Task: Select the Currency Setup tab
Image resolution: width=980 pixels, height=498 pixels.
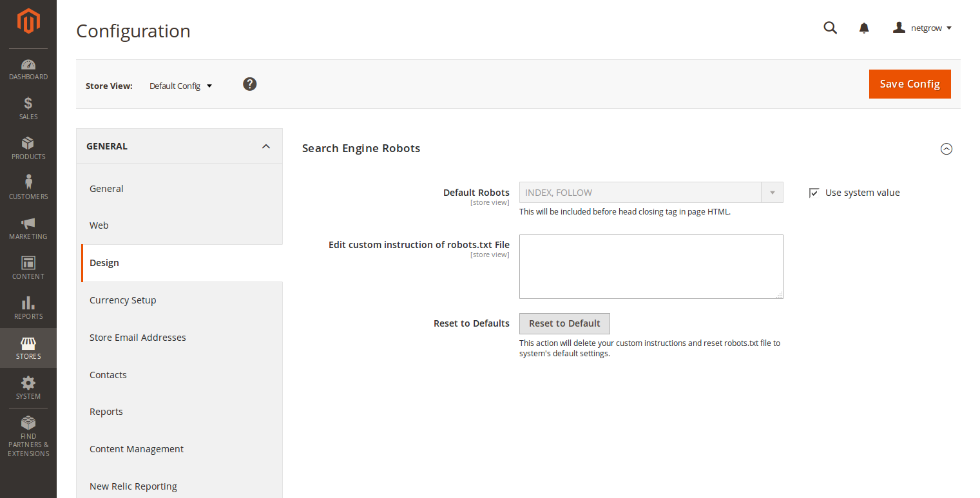Action: coord(123,300)
